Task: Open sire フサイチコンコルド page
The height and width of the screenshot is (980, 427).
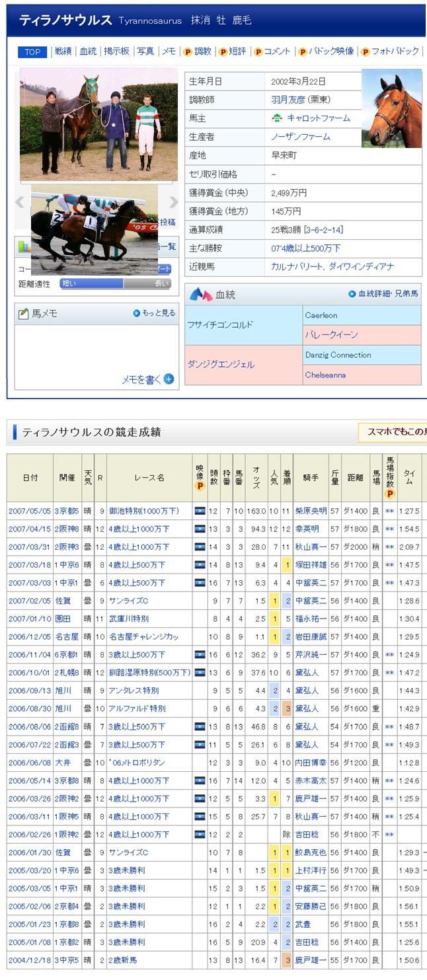Action: (221, 325)
